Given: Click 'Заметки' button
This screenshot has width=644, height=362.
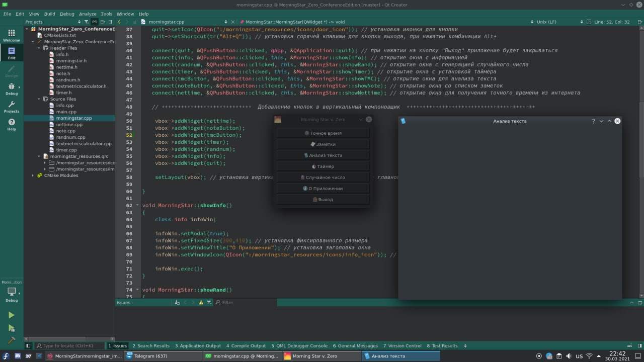Looking at the screenshot, I should (x=323, y=144).
